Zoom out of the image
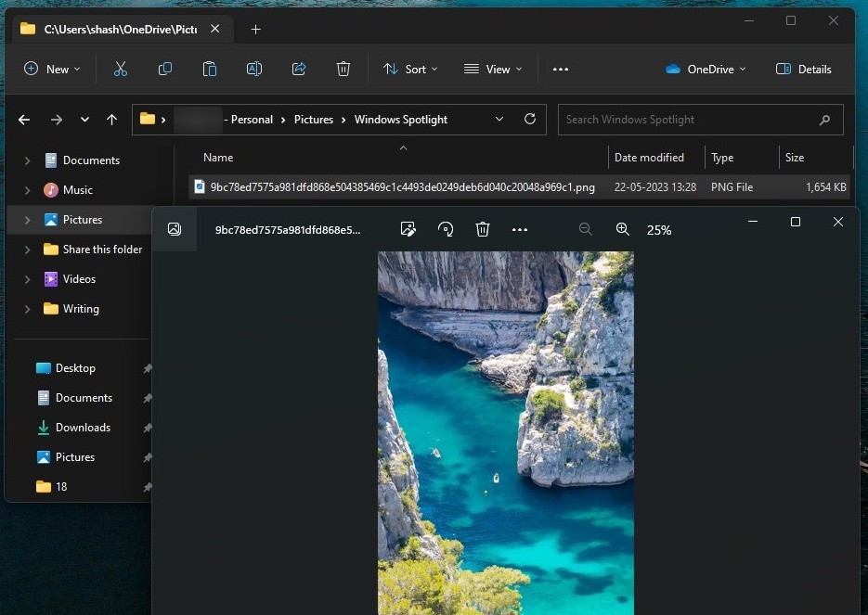868x615 pixels. click(586, 229)
